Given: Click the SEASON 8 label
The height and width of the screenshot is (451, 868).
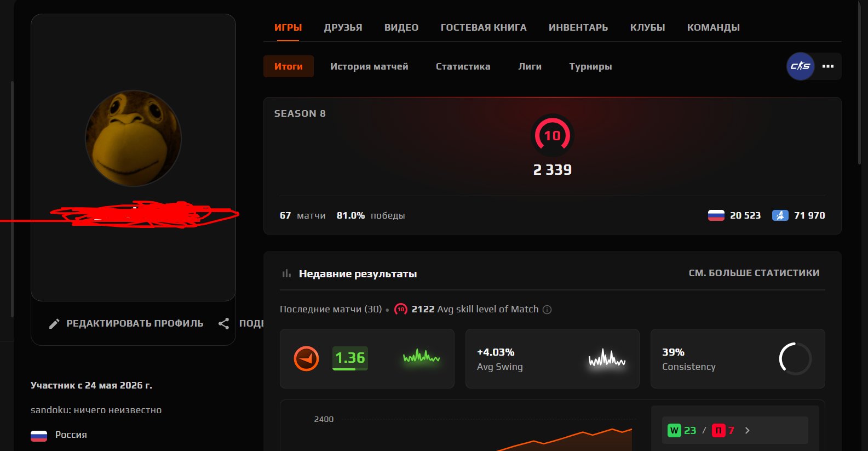Looking at the screenshot, I should click(x=300, y=113).
